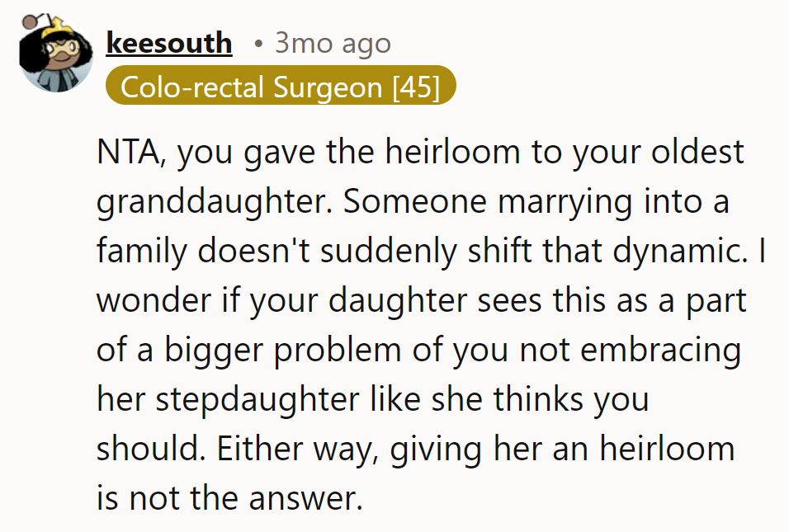This screenshot has height=532, width=789.
Task: Click the word "Someone" in the comment
Action: [404, 203]
